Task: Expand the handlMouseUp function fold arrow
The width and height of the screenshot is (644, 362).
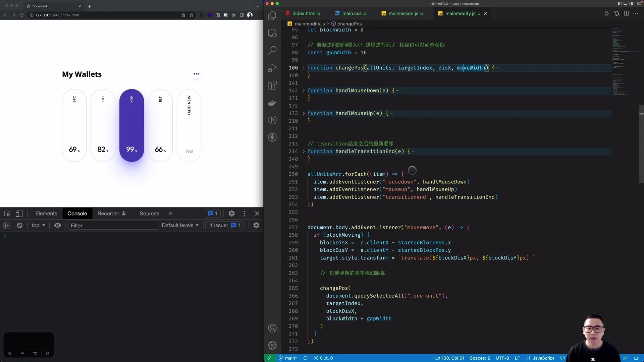Action: [x=304, y=113]
